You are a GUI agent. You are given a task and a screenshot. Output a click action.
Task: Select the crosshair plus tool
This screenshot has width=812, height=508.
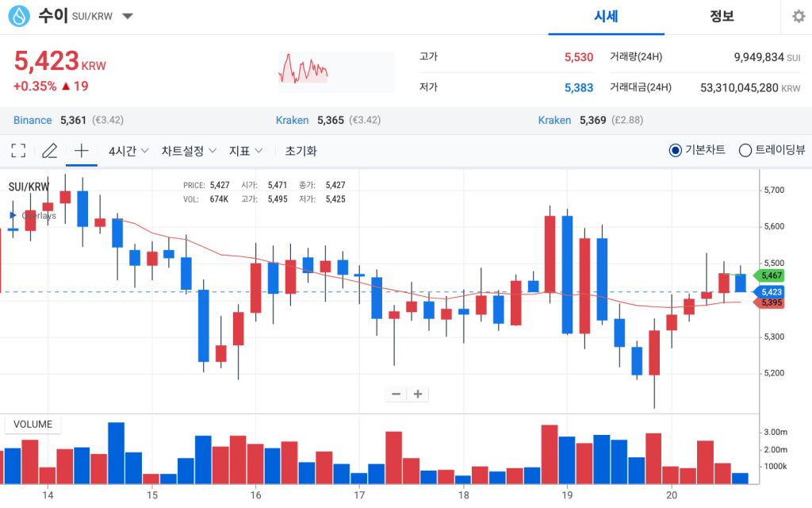click(82, 151)
